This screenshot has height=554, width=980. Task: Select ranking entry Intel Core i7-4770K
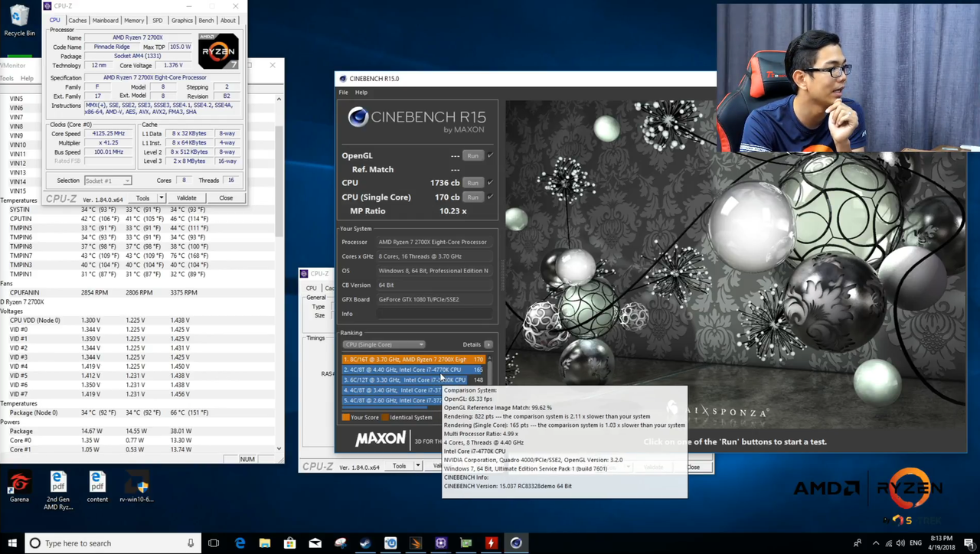[x=413, y=370]
